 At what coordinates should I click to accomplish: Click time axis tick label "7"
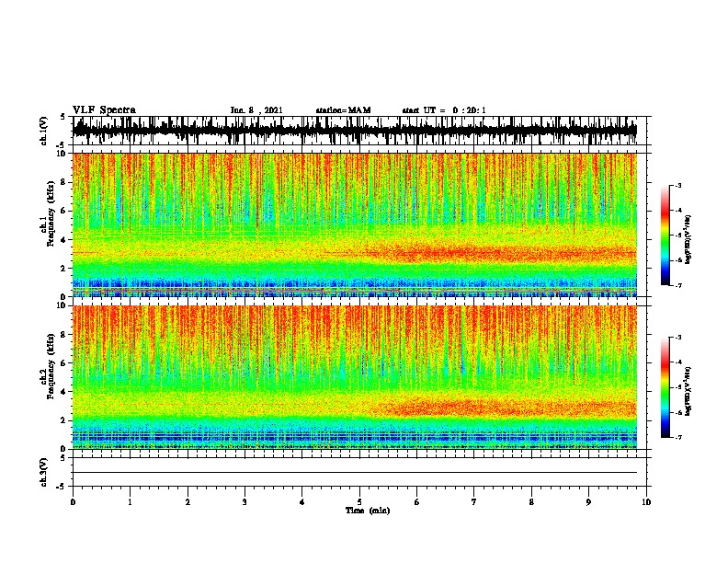click(x=474, y=502)
